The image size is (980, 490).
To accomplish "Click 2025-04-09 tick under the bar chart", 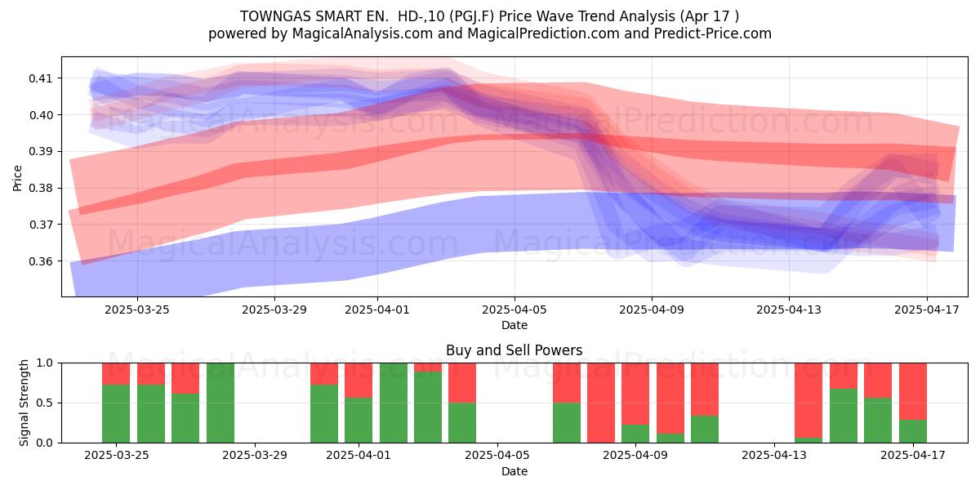I will pos(635,456).
